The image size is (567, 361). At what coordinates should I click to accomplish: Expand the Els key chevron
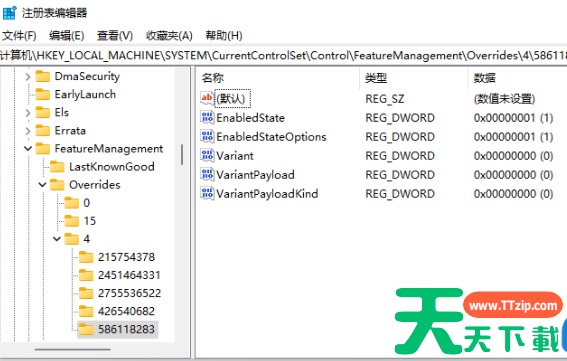28,113
